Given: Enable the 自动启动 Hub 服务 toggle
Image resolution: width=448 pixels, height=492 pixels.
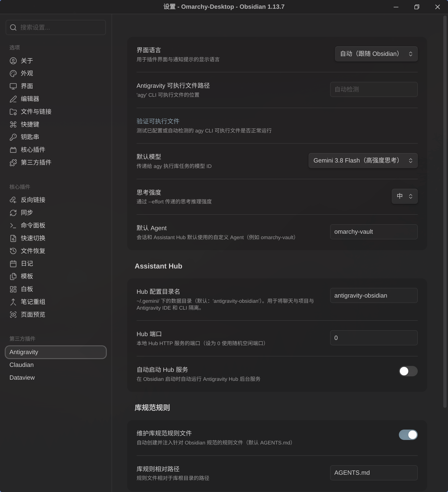Looking at the screenshot, I should coord(408,371).
